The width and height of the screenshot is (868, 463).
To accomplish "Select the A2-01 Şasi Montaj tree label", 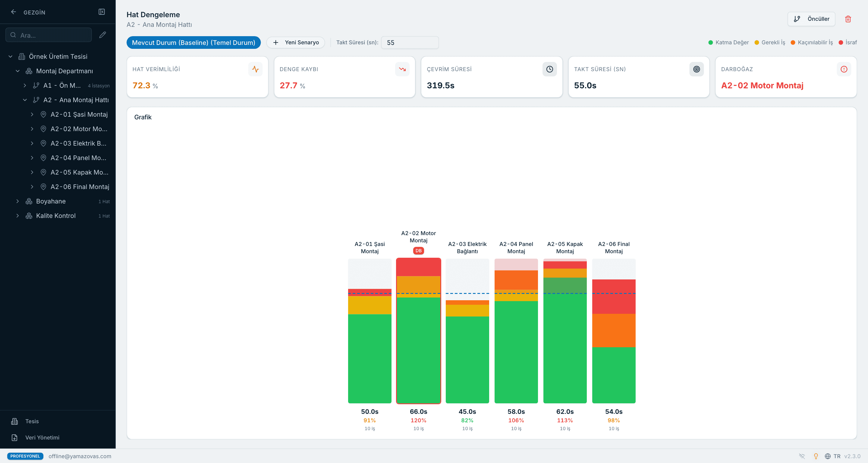I will pos(79,115).
